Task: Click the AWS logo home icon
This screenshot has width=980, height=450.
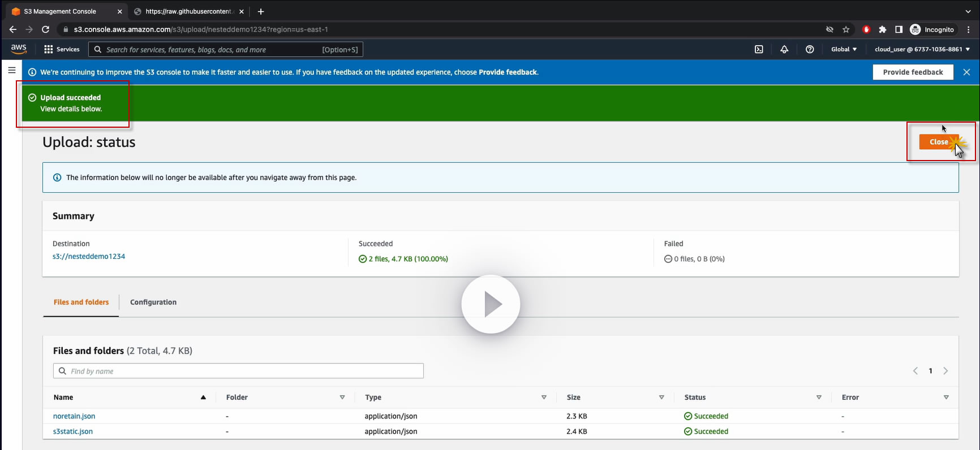Action: (19, 49)
